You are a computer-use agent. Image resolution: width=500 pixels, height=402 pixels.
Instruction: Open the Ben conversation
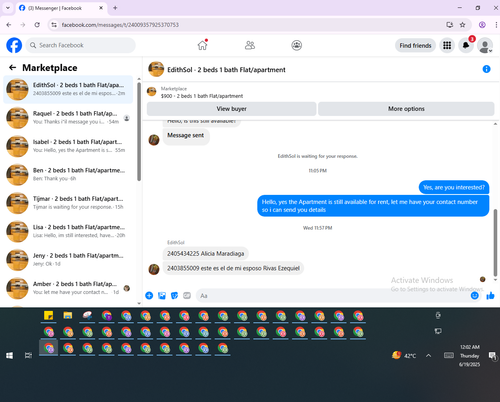pyautogui.click(x=68, y=174)
